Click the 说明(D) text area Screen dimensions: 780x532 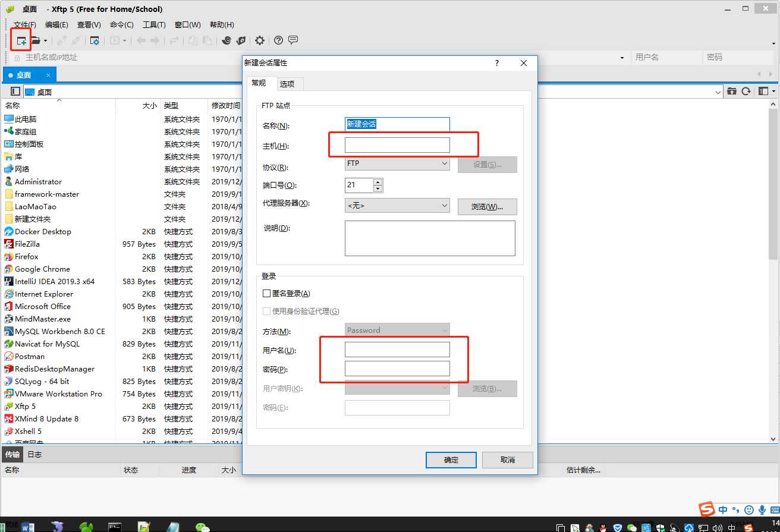(x=430, y=238)
